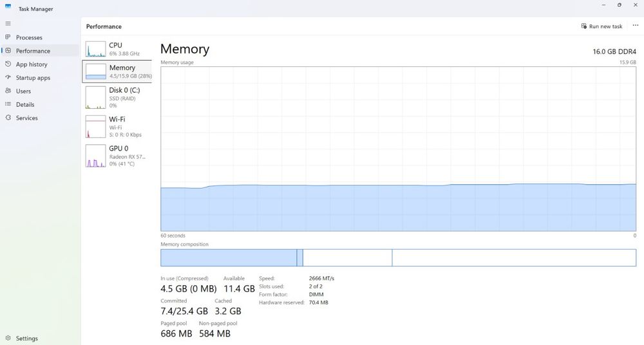View GPU 0 Radeon performance
The width and height of the screenshot is (644, 345).
117,156
